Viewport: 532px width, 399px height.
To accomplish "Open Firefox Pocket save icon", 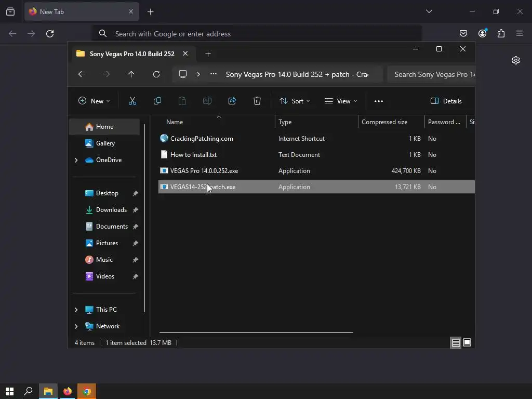I will [463, 33].
